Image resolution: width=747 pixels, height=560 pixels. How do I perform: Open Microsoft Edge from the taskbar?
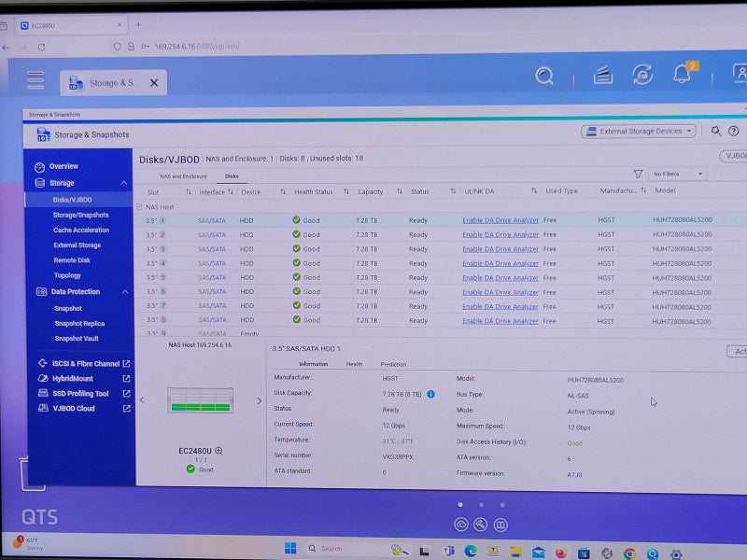pyautogui.click(x=471, y=551)
